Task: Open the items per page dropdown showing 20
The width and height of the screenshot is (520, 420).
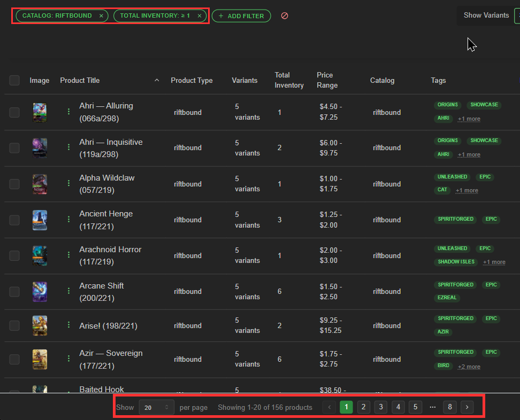Action: point(157,407)
